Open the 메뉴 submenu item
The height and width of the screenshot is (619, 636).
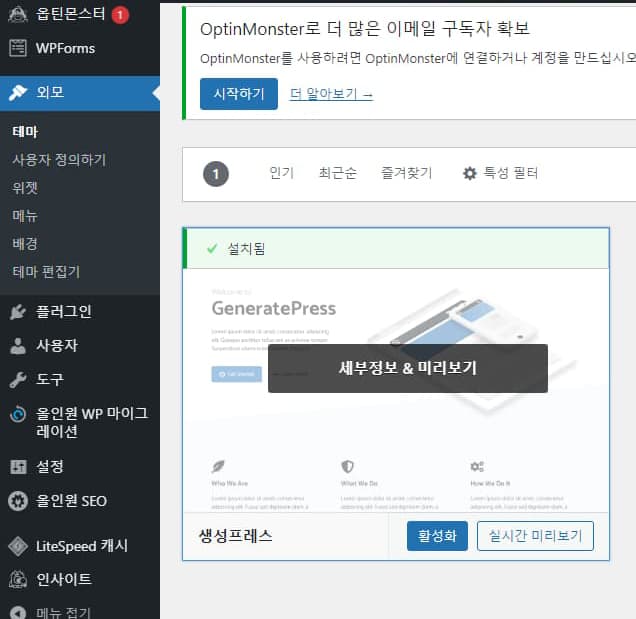tap(25, 215)
